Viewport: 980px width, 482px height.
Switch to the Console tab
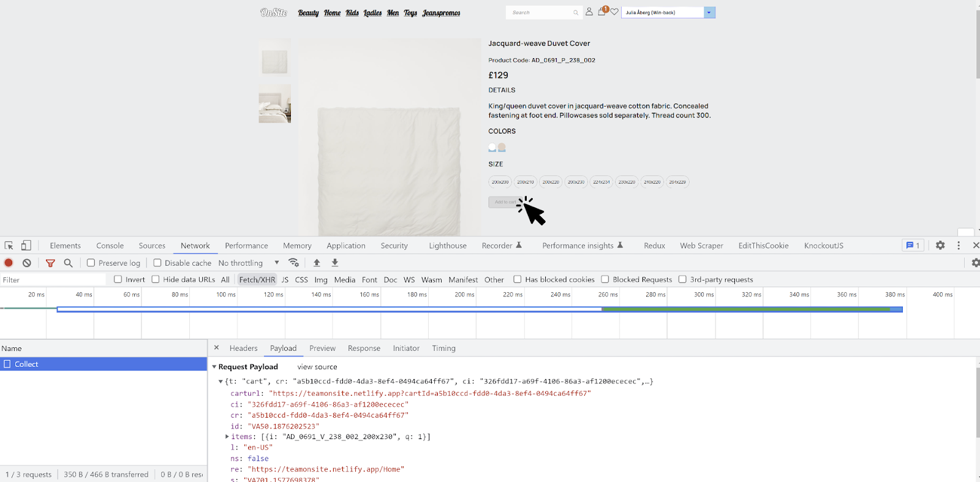(110, 246)
